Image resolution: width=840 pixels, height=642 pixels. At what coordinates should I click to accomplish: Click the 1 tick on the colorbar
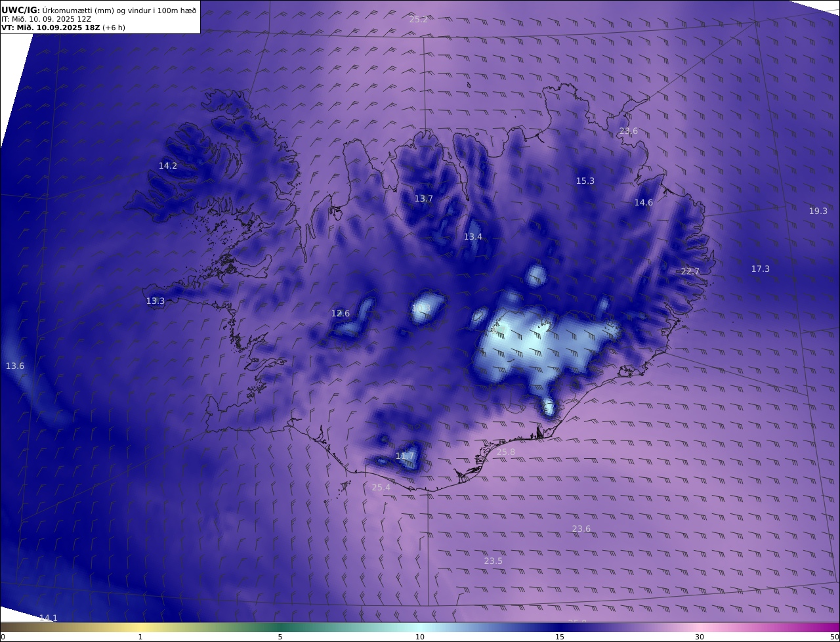[x=140, y=637]
